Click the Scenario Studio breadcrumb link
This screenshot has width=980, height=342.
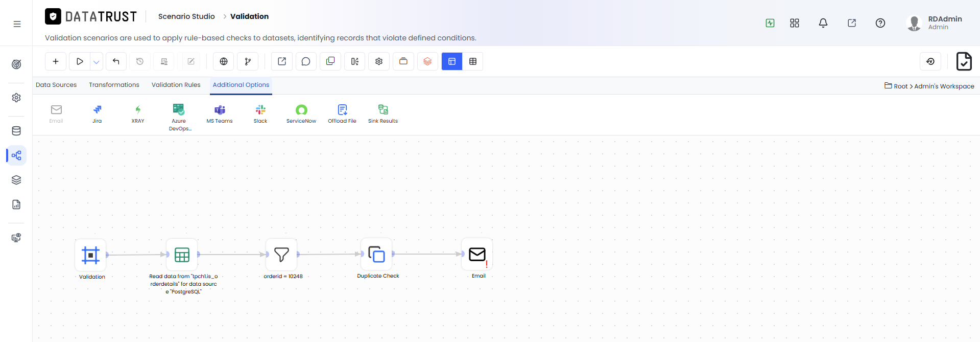[186, 16]
